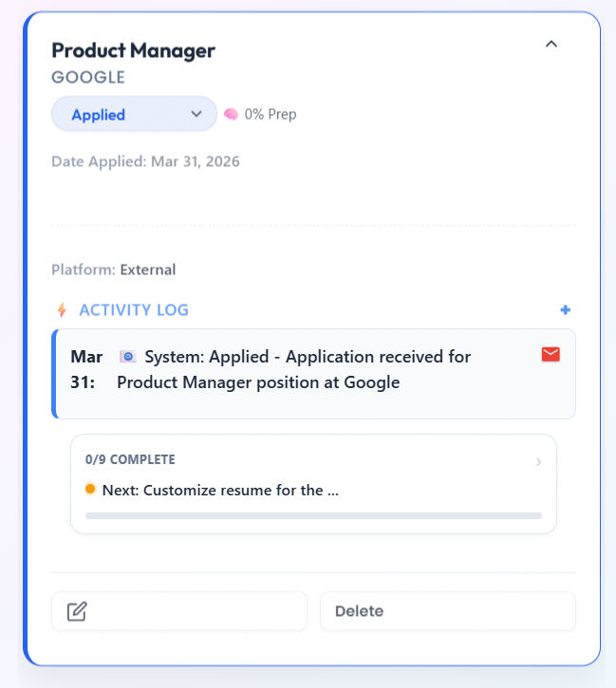Click the brain prep icon
The image size is (616, 688).
click(231, 114)
